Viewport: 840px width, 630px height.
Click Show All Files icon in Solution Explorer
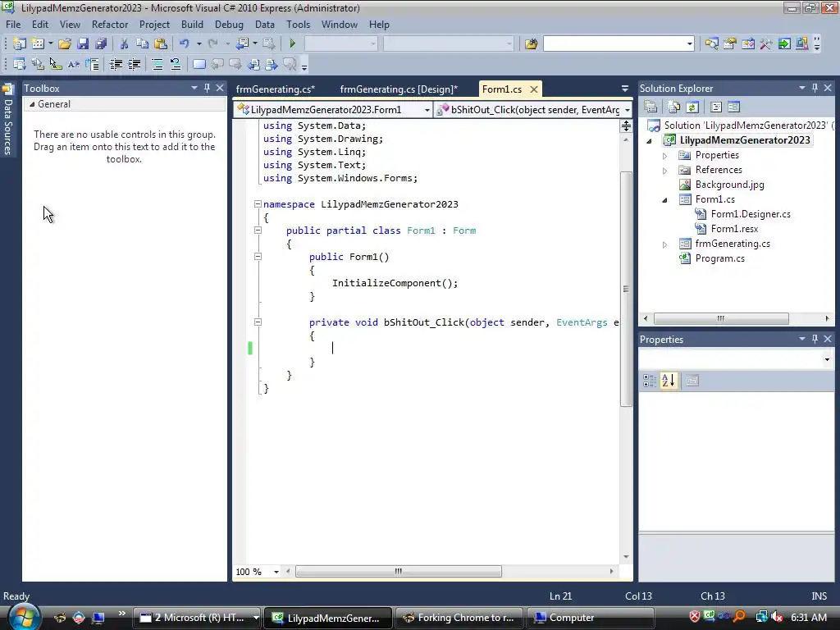pyautogui.click(x=674, y=107)
